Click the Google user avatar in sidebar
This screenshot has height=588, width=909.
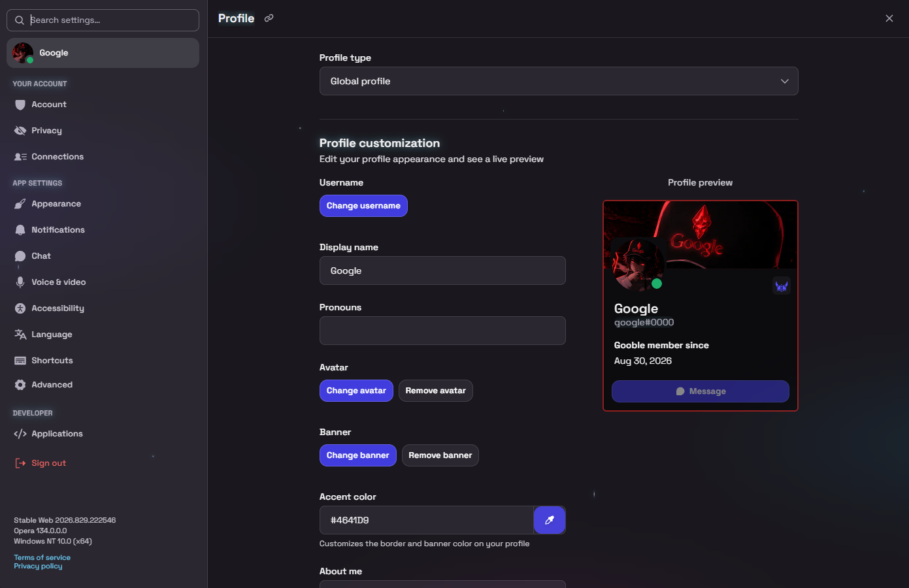(x=23, y=53)
